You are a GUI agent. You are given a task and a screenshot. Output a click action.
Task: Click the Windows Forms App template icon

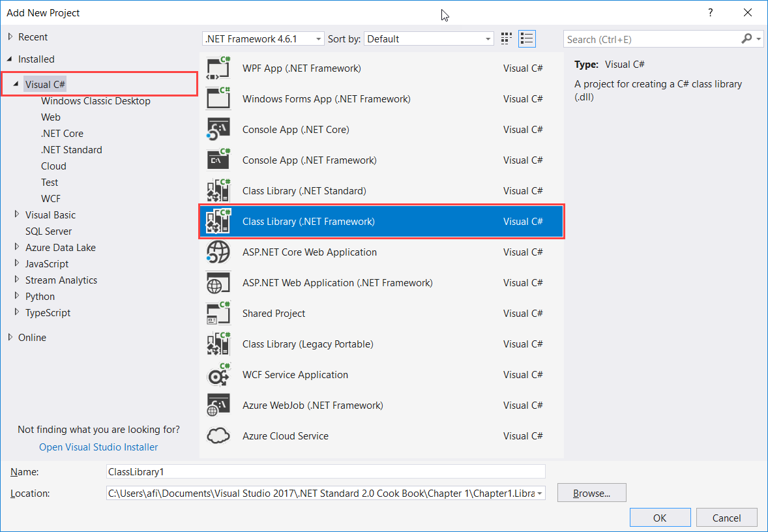coord(218,99)
